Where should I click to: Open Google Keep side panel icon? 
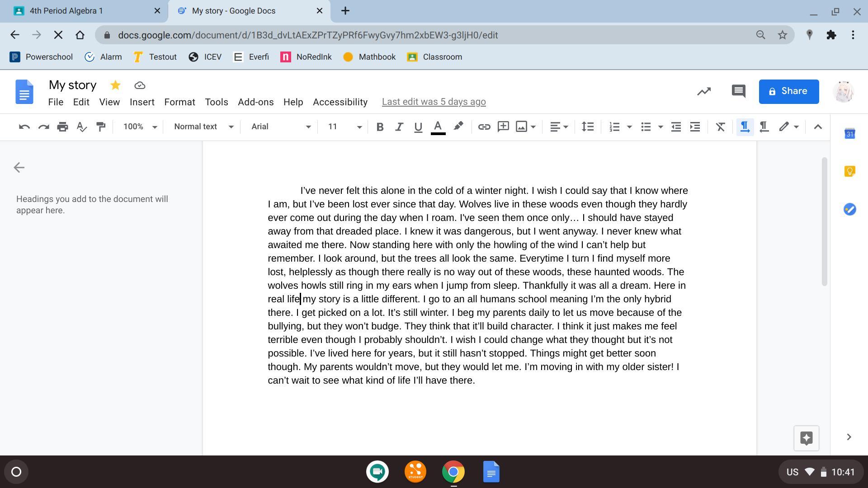point(849,171)
